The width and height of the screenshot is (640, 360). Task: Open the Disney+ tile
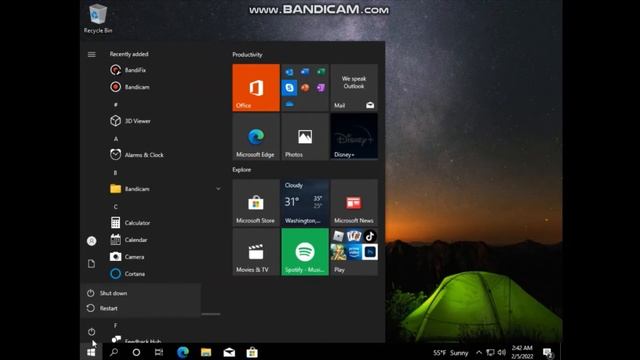pyautogui.click(x=354, y=136)
